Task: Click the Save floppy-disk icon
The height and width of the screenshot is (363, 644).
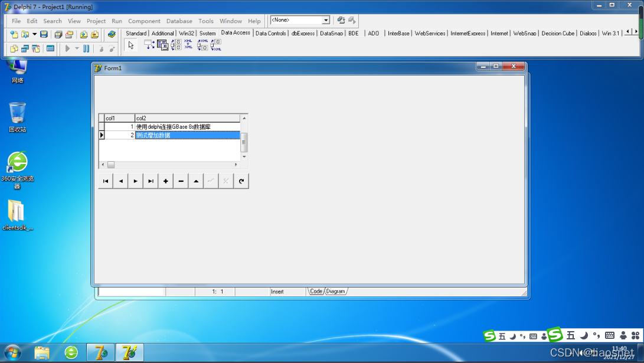Action: click(44, 34)
